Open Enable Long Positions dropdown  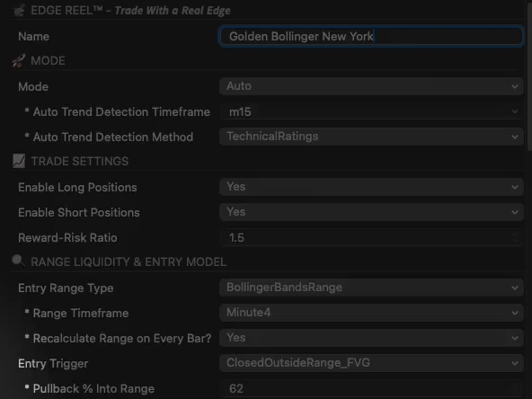click(371, 187)
